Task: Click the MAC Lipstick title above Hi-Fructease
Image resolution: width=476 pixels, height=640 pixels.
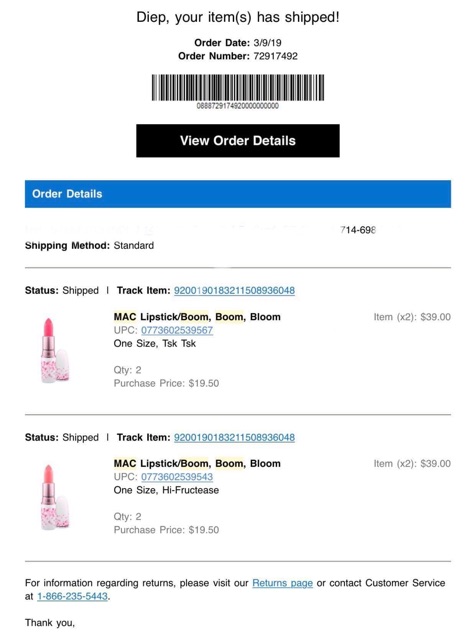Action: tap(197, 464)
